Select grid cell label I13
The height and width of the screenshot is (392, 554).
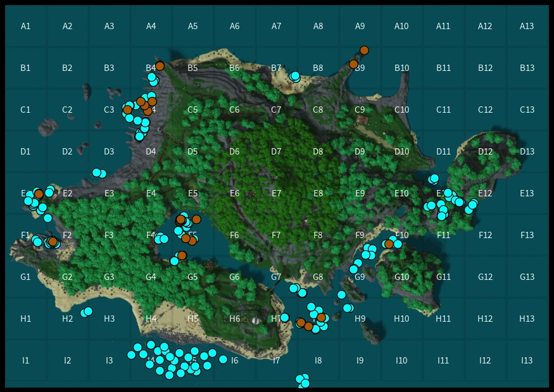click(x=526, y=360)
